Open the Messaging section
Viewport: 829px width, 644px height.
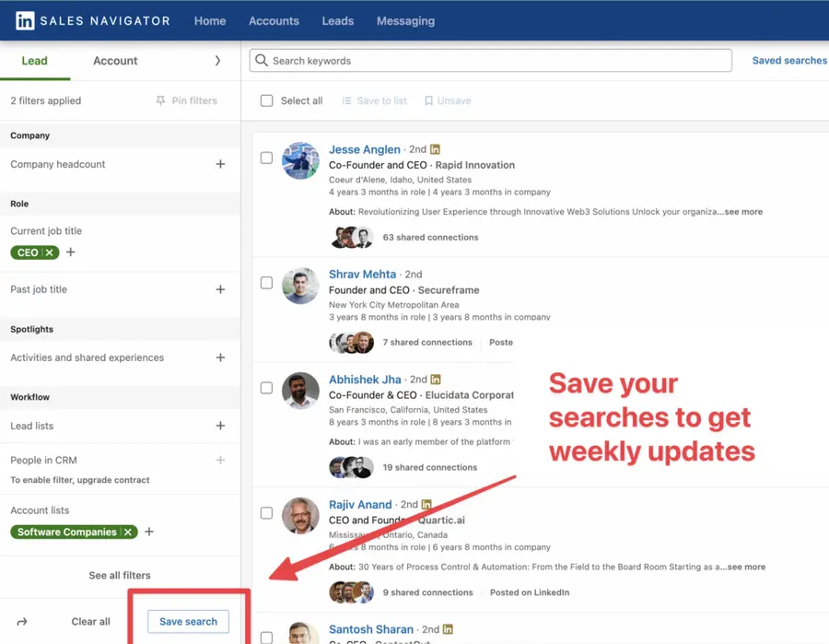405,20
